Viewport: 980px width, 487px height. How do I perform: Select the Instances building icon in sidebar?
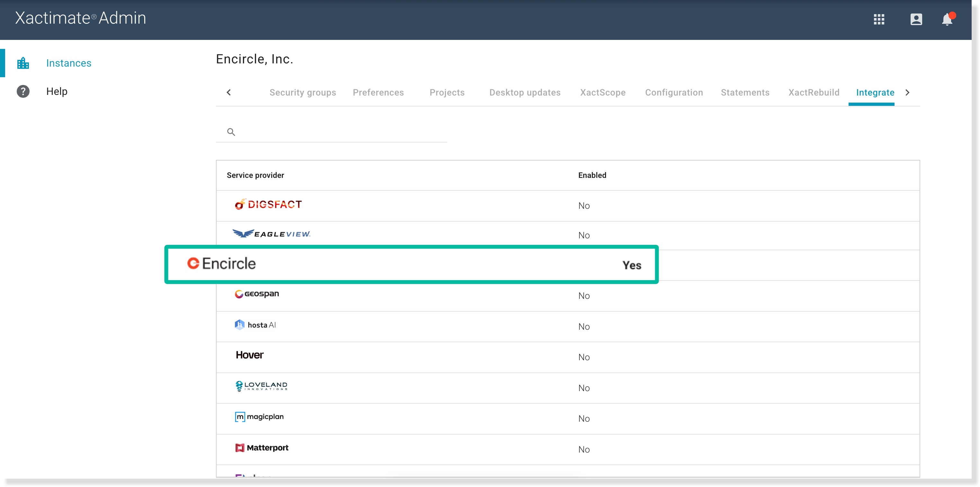click(x=23, y=63)
